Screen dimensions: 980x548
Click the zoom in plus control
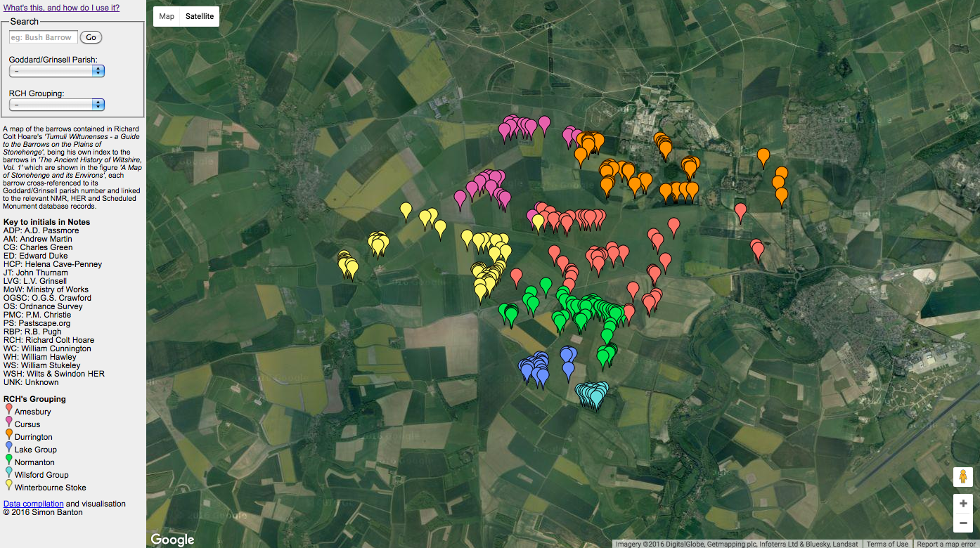963,503
